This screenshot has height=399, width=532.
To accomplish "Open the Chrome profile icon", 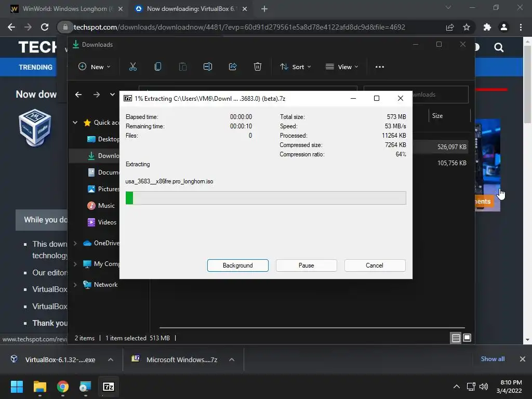I will (504, 27).
